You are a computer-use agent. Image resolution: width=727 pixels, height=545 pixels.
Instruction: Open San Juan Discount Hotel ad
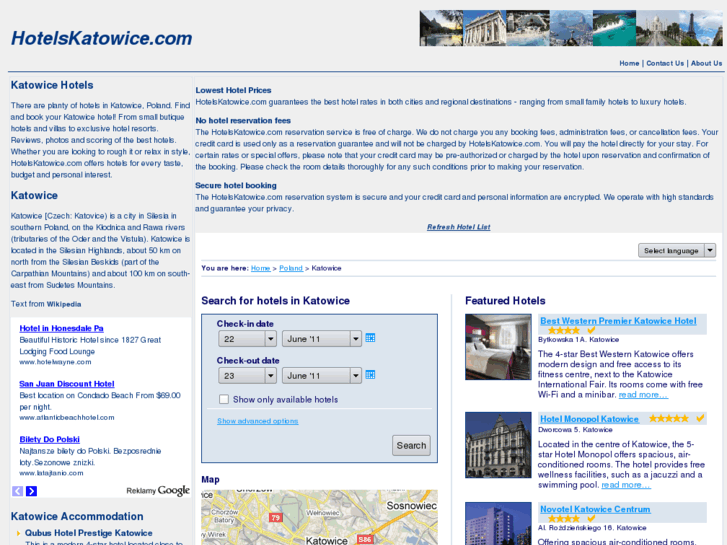(x=67, y=384)
